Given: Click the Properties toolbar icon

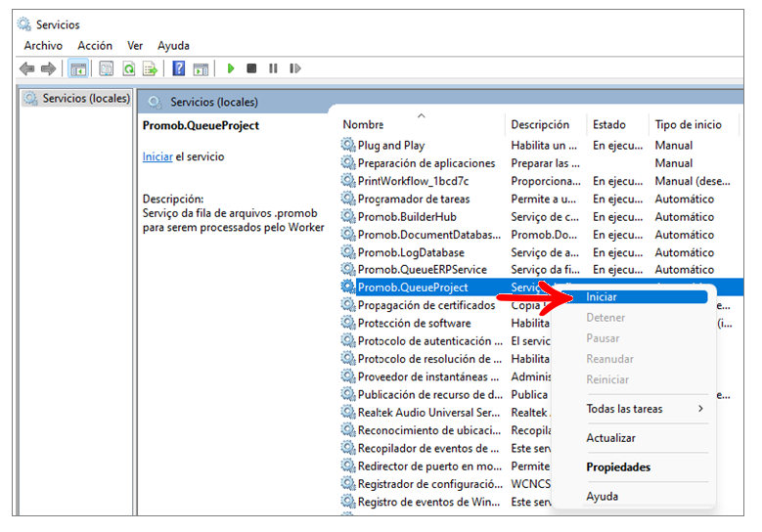Looking at the screenshot, I should (106, 68).
